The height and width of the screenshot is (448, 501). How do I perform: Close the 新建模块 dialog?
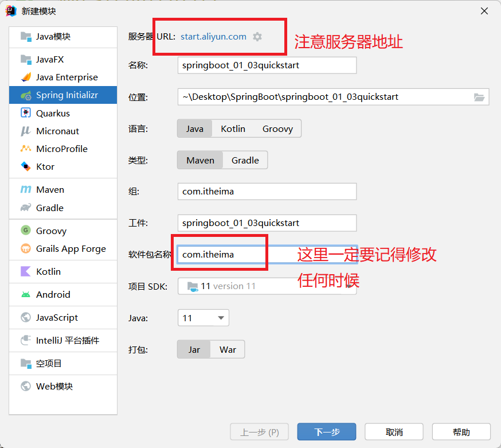point(484,11)
